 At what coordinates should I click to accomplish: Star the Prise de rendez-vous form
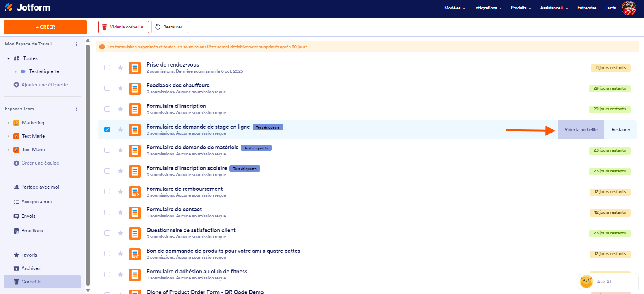pyautogui.click(x=120, y=68)
